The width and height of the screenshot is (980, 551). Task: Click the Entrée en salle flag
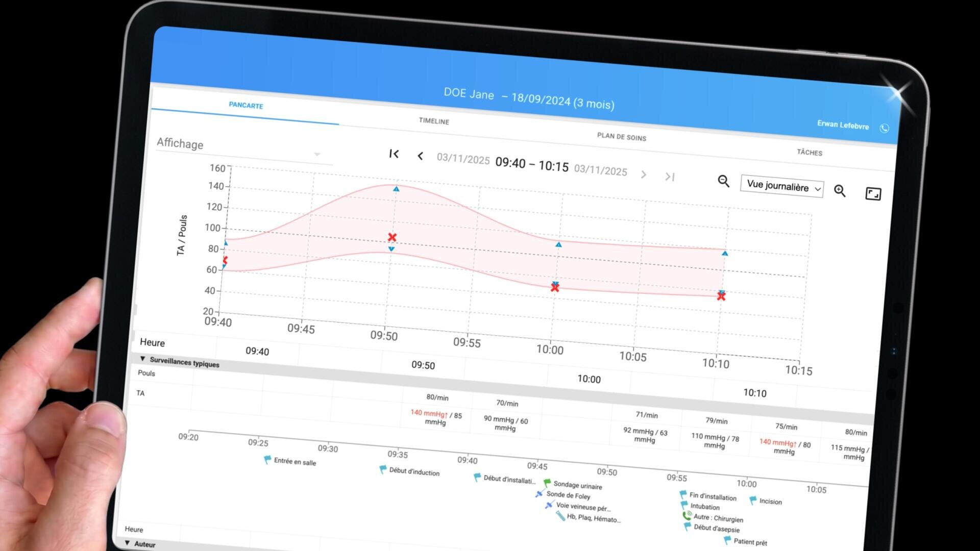tap(267, 460)
